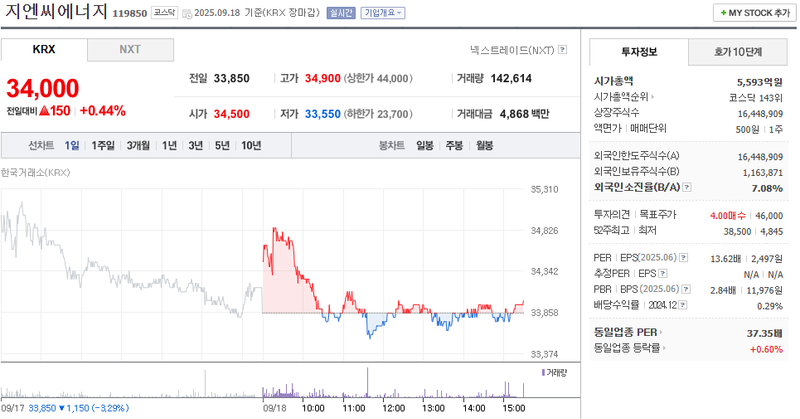Viewport: 800px width, 419px height.
Task: Click the 고가 value 34,900
Action: [x=322, y=79]
